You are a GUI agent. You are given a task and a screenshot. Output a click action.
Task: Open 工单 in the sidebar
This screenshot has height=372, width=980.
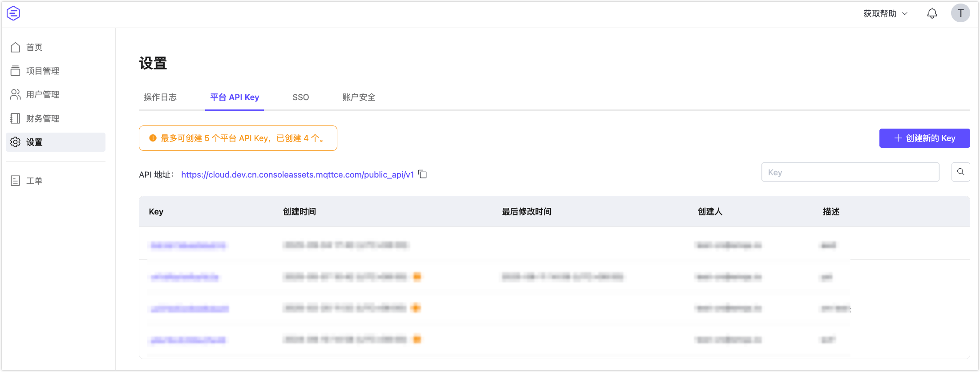pos(34,181)
